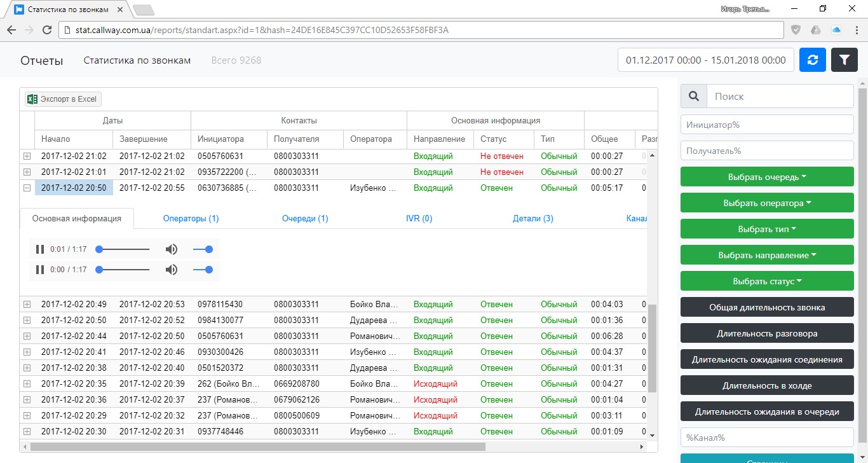Click the shield extension icon in browser

[x=796, y=30]
